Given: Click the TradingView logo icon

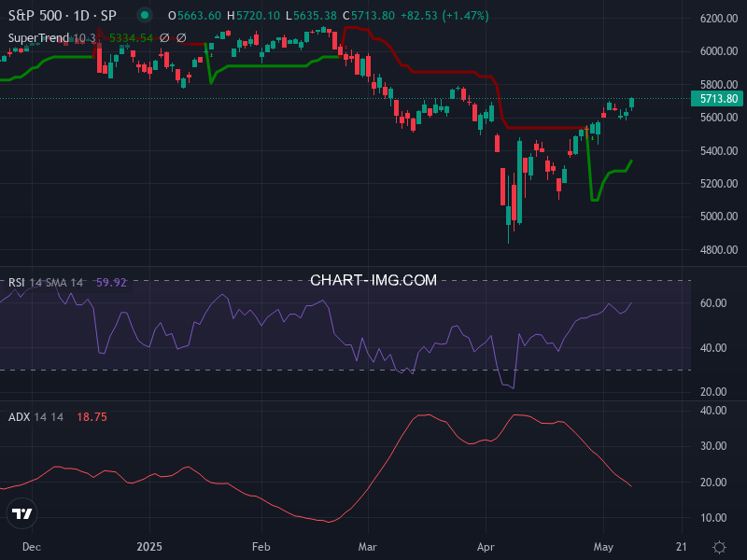Looking at the screenshot, I should point(21,513).
